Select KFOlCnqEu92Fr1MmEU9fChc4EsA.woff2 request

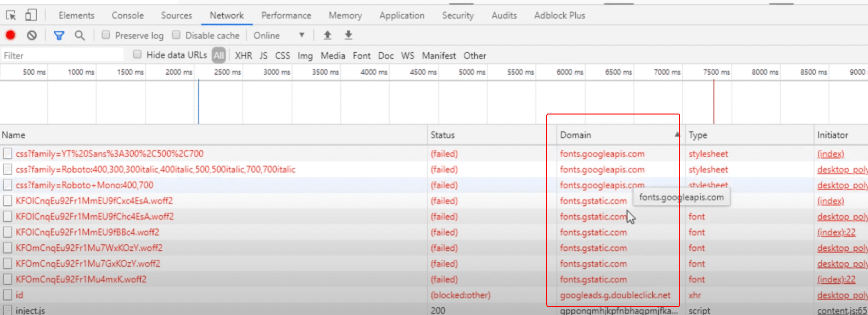point(95,216)
